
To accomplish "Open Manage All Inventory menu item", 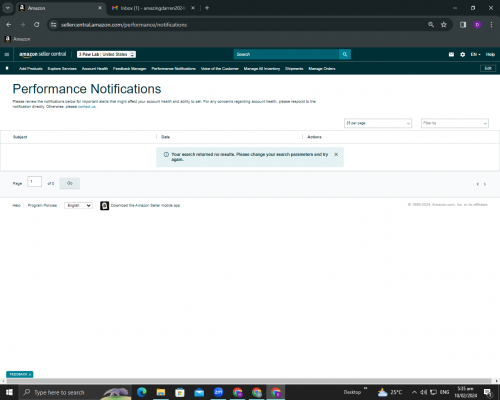I will point(262,69).
